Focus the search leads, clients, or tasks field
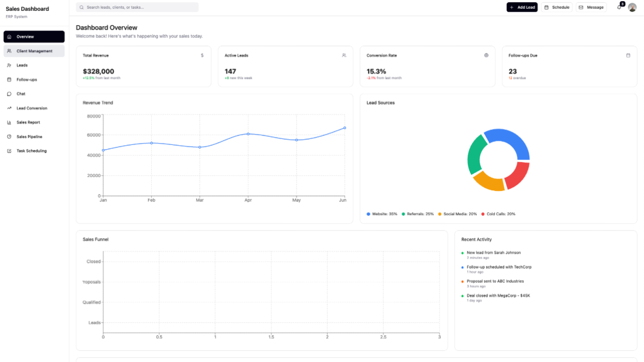 137,8
